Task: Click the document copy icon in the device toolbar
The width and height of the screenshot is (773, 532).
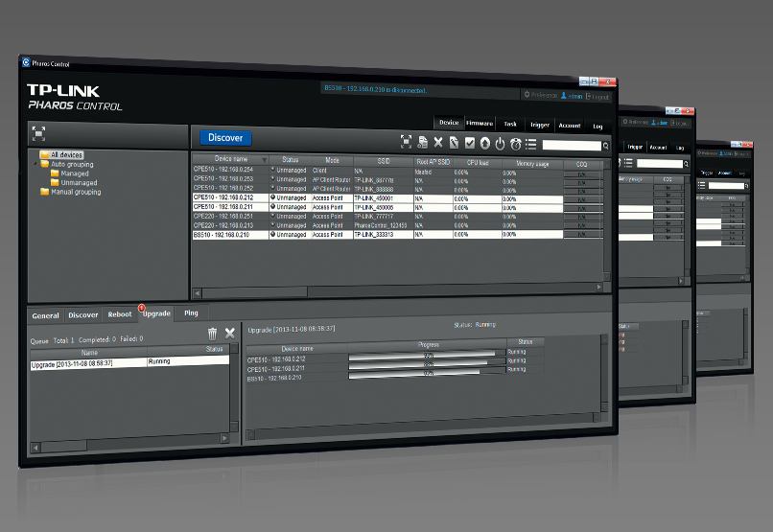Action: 423,143
